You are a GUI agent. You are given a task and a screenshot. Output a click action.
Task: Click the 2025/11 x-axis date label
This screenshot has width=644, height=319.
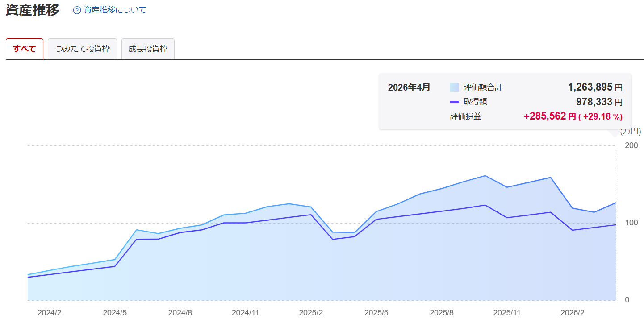(x=507, y=313)
